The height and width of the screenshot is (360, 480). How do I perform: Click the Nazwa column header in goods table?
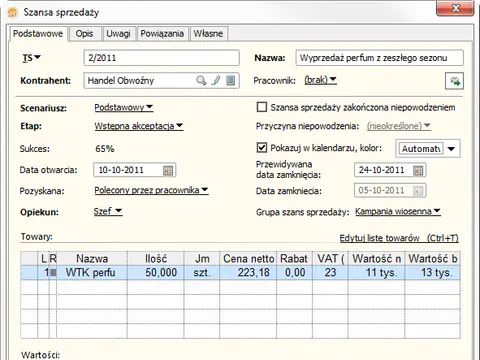(92, 259)
